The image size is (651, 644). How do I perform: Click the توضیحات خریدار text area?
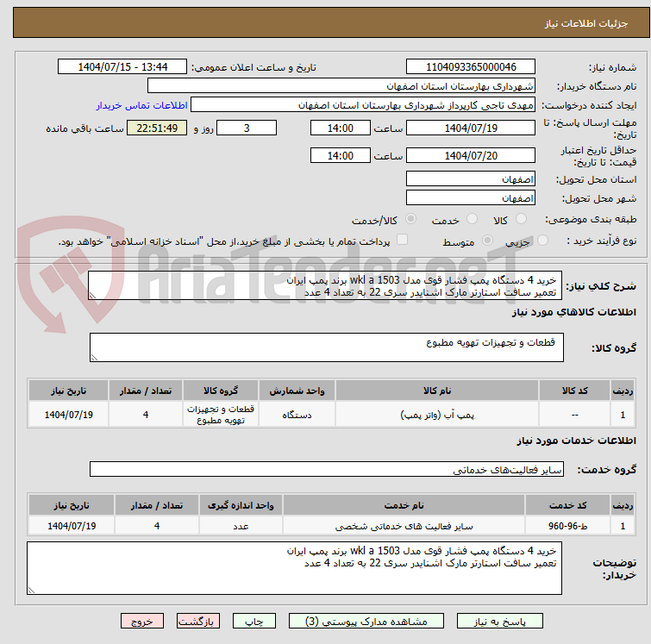(294, 568)
